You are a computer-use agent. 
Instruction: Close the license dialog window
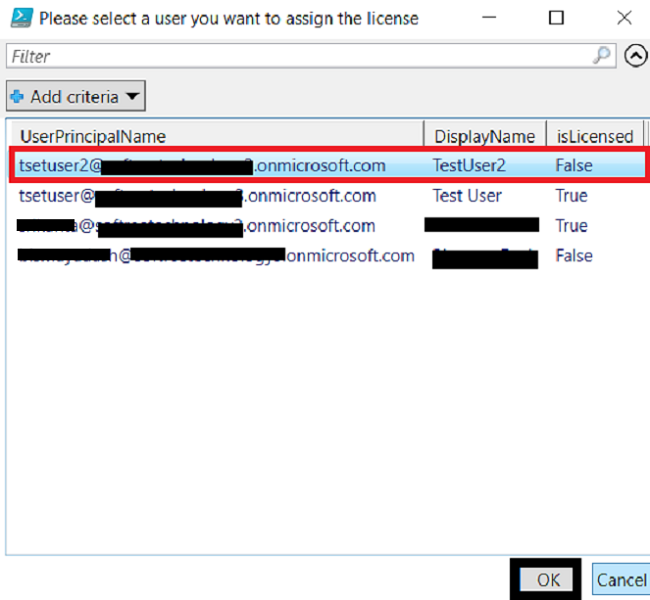[x=624, y=18]
